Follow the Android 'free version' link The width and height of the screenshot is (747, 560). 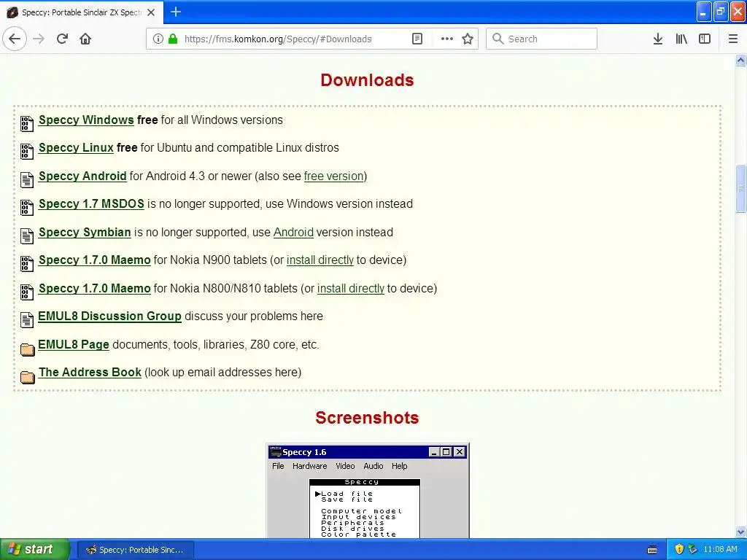[x=333, y=176]
